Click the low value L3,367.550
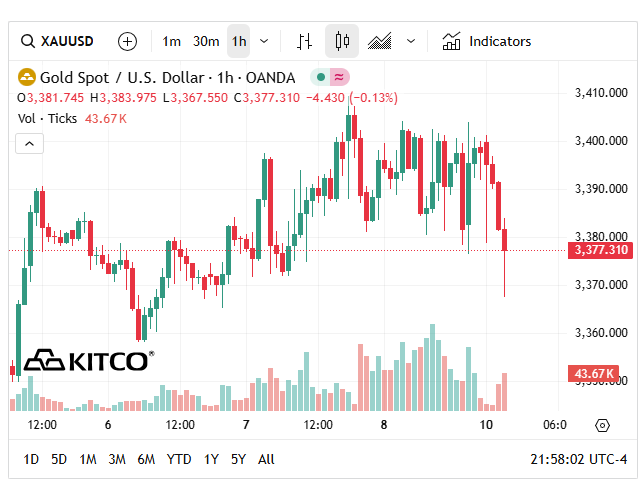 click(x=195, y=98)
